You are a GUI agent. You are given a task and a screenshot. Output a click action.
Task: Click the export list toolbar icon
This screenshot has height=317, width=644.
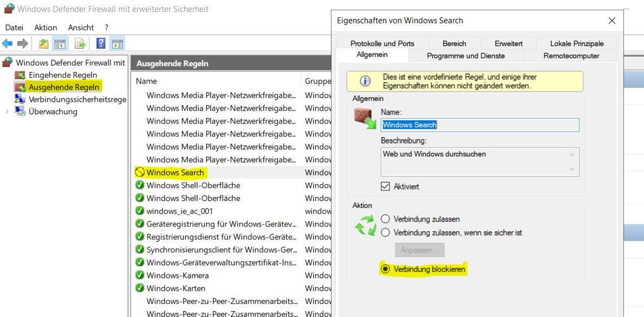click(x=80, y=43)
